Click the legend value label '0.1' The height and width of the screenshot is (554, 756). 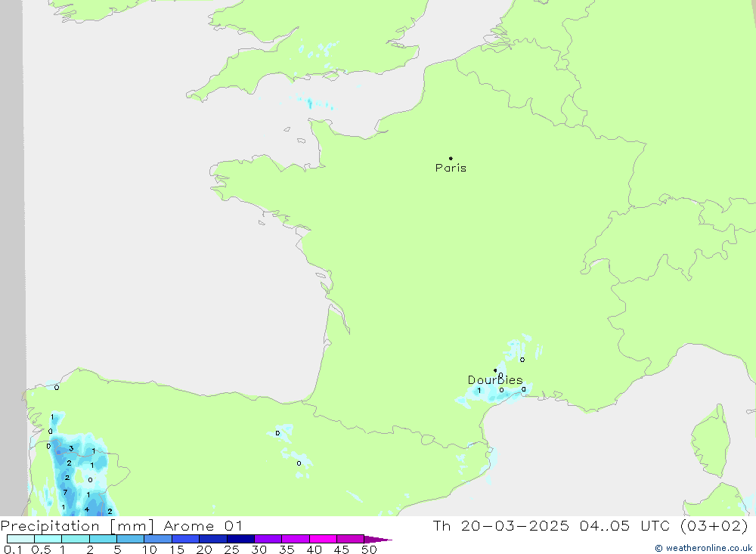tap(13, 549)
